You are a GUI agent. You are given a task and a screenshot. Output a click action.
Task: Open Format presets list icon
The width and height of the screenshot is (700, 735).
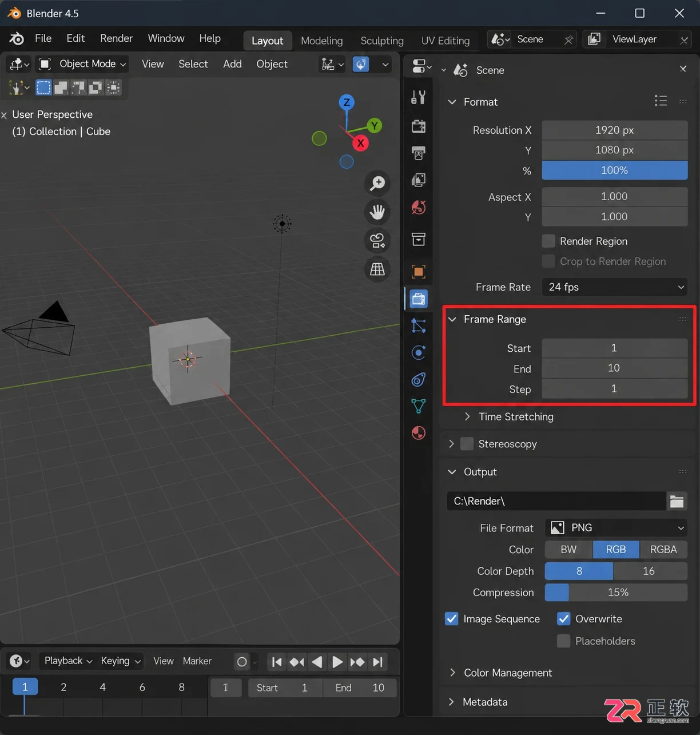[x=661, y=101]
